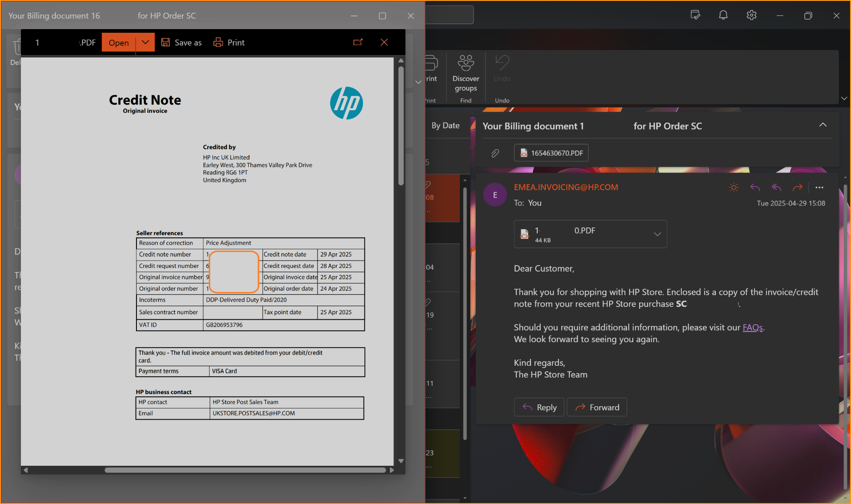
Task: Click the tax point date 25 Apr 2025
Action: coord(336,312)
